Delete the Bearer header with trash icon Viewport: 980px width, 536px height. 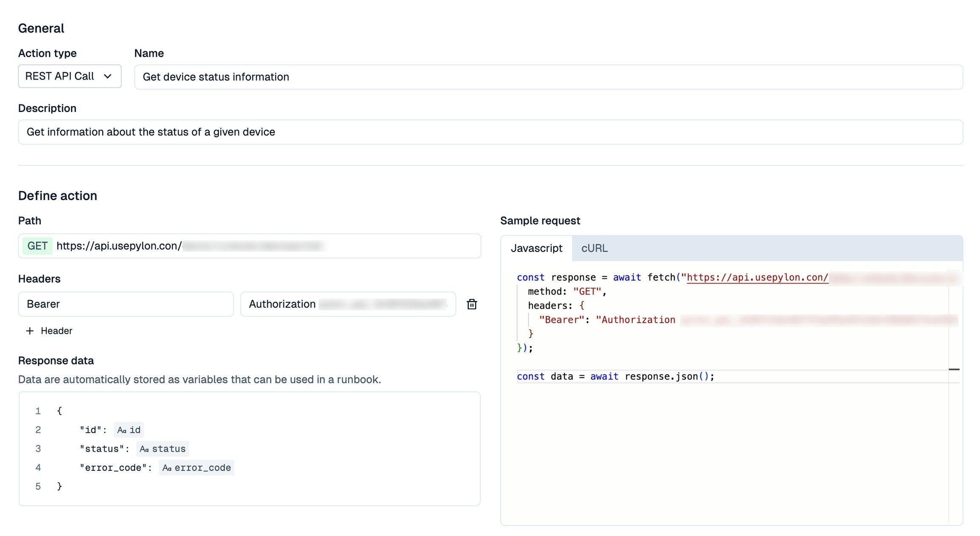coord(471,304)
